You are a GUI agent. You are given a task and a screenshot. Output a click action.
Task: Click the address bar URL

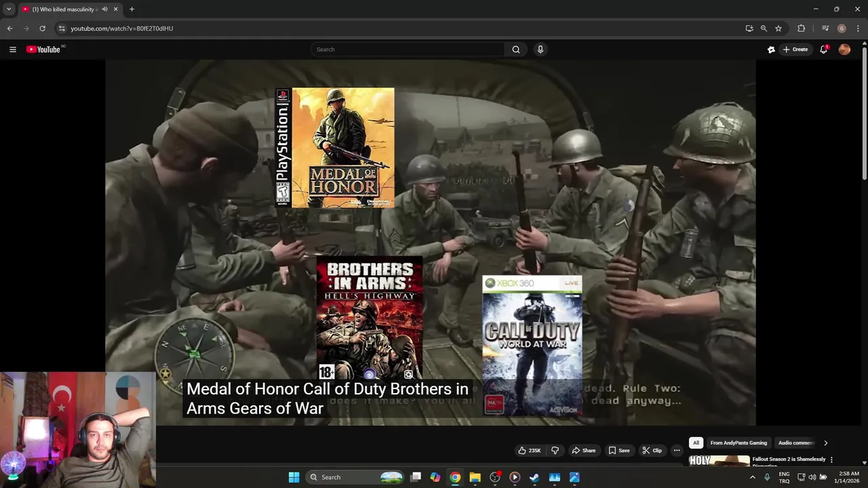122,28
